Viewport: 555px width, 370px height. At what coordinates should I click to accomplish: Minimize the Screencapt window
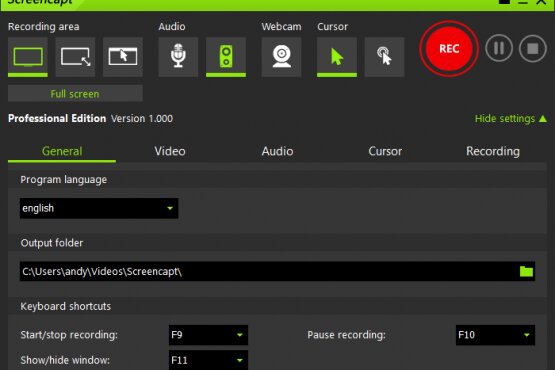tap(523, 2)
